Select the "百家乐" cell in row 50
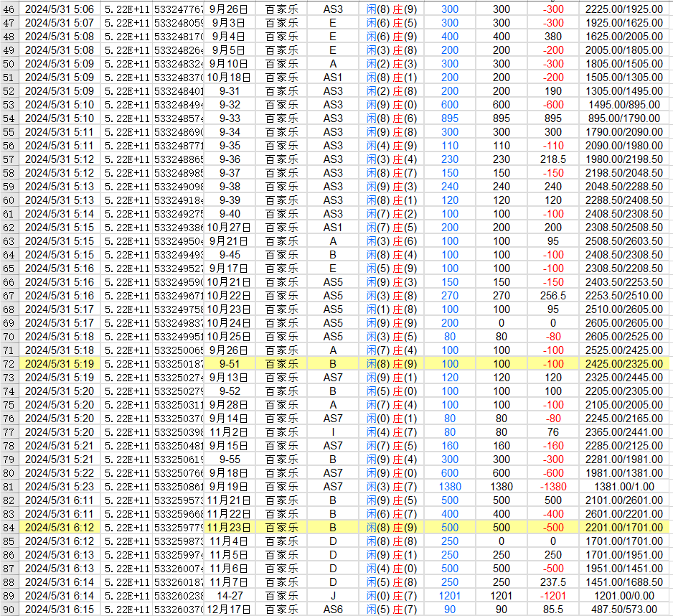This screenshot has width=673, height=616. (x=285, y=63)
